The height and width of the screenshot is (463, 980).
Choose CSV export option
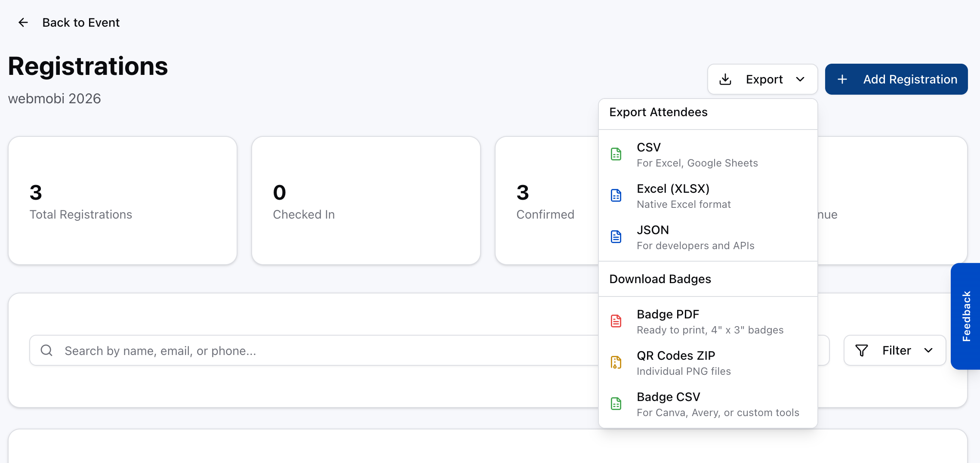[708, 154]
